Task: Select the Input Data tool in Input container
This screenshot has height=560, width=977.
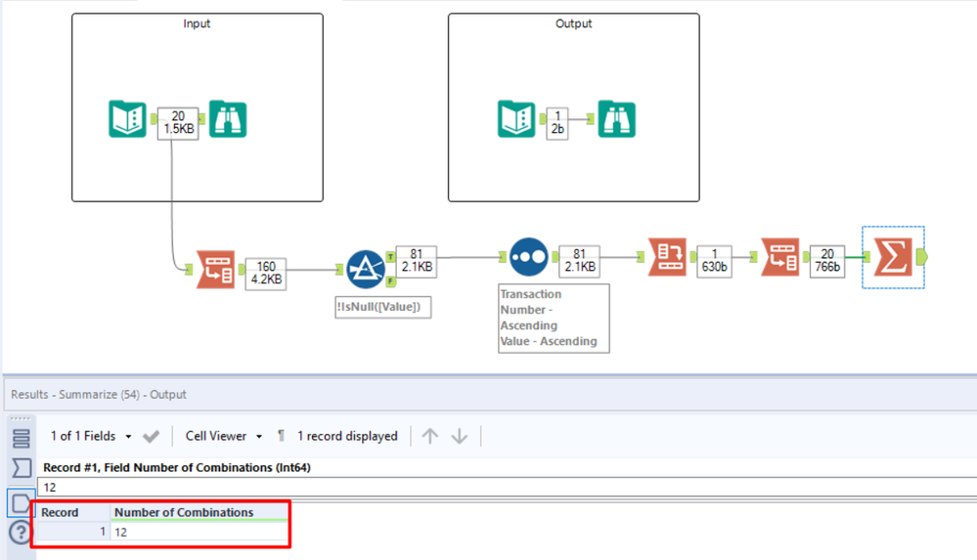Action: point(127,118)
